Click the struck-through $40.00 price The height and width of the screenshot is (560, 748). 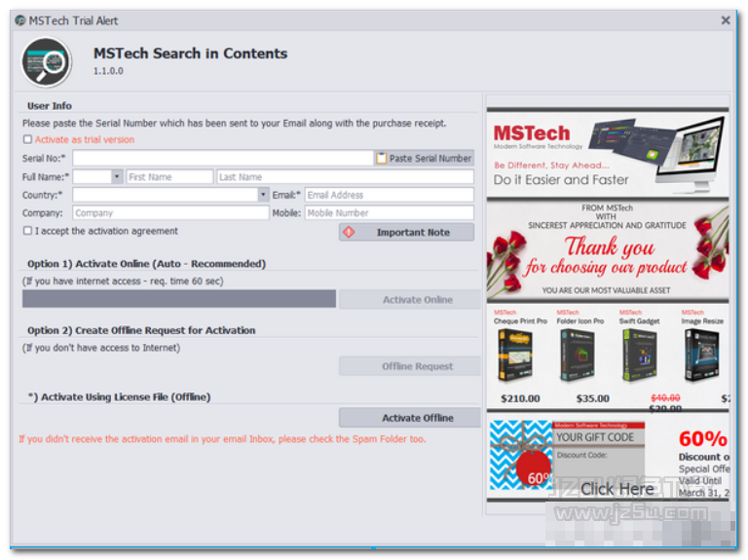(665, 397)
